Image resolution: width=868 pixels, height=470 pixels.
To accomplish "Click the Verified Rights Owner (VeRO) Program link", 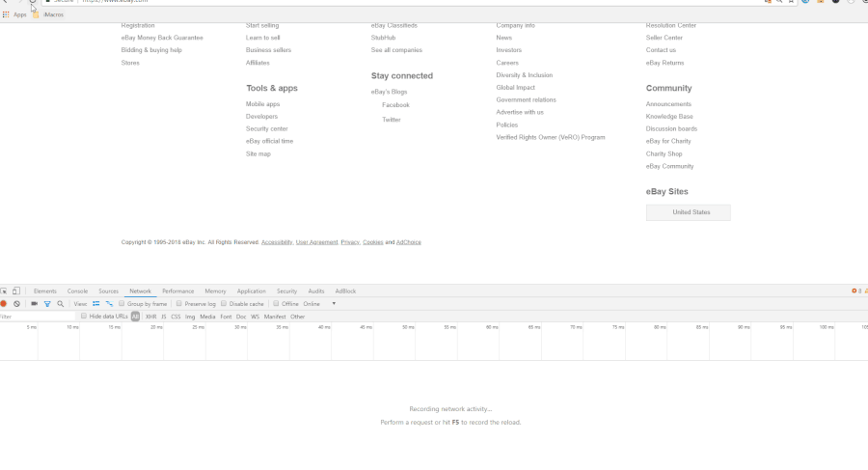I will (551, 137).
